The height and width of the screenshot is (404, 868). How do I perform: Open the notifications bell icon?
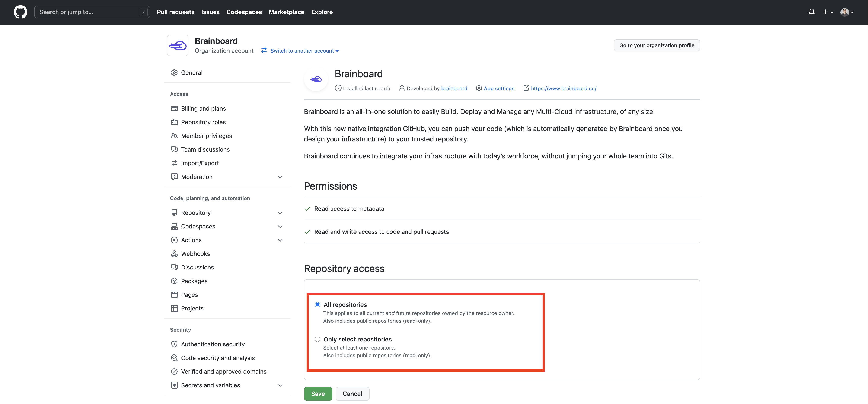click(x=811, y=12)
